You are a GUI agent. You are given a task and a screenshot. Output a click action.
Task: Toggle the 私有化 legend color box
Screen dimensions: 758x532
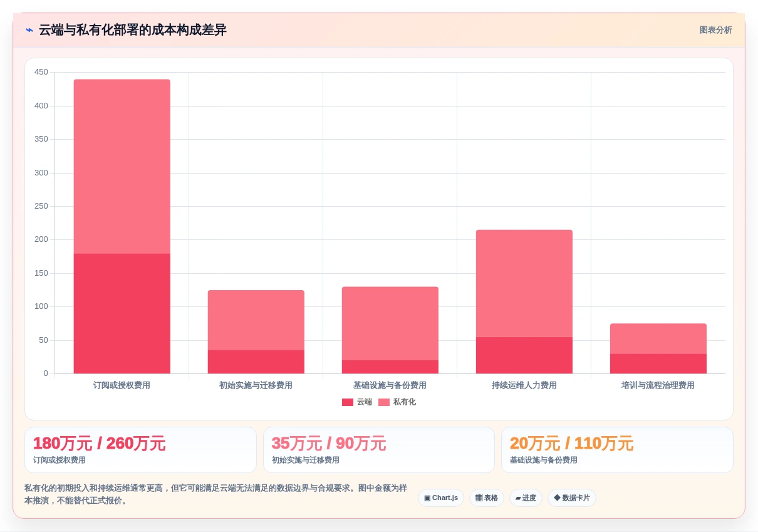pyautogui.click(x=384, y=402)
